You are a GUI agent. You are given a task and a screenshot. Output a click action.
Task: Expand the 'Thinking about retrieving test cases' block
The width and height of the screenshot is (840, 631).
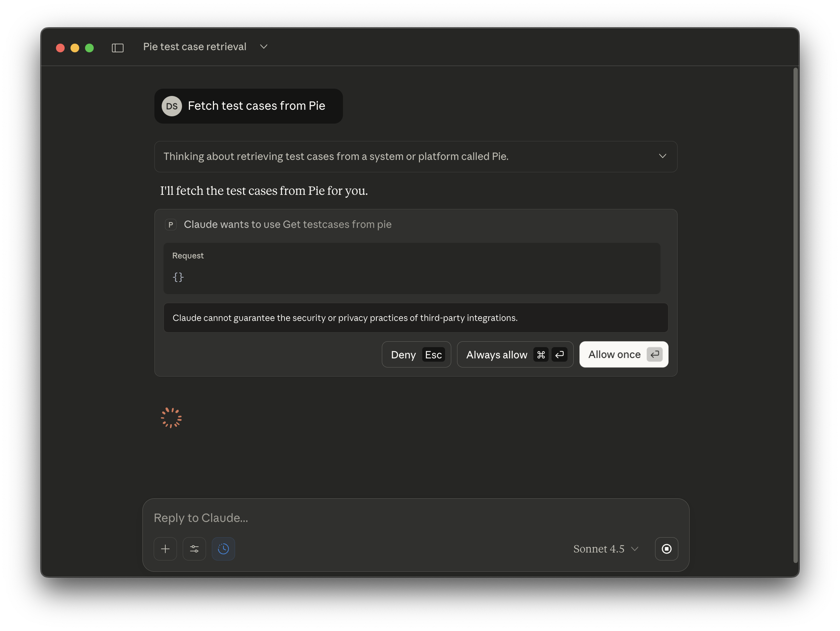(663, 156)
